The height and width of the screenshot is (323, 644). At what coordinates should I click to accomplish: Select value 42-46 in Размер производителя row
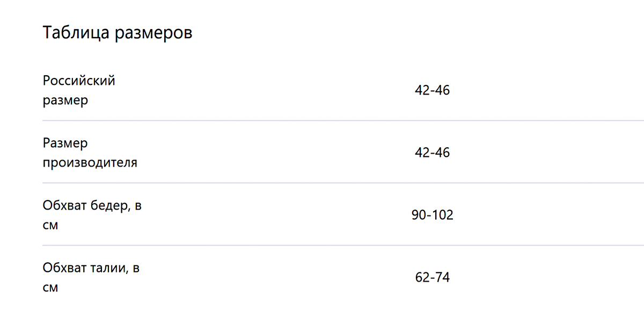[x=432, y=153]
